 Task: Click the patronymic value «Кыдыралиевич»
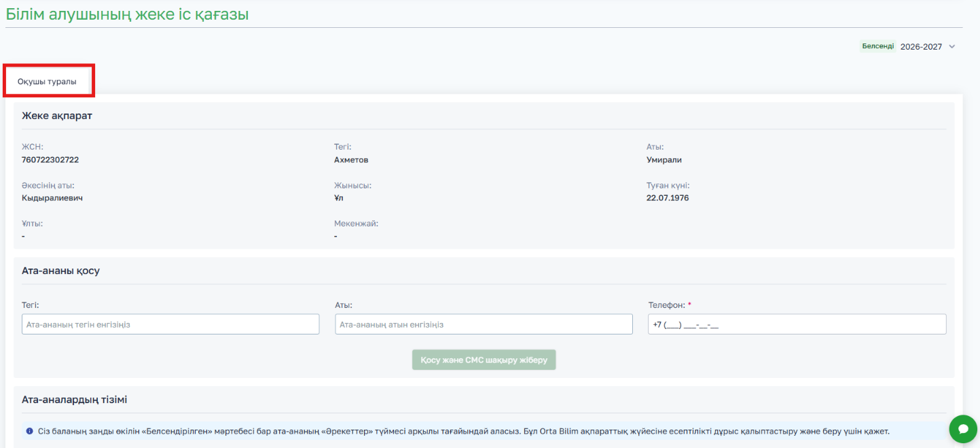[x=52, y=198]
